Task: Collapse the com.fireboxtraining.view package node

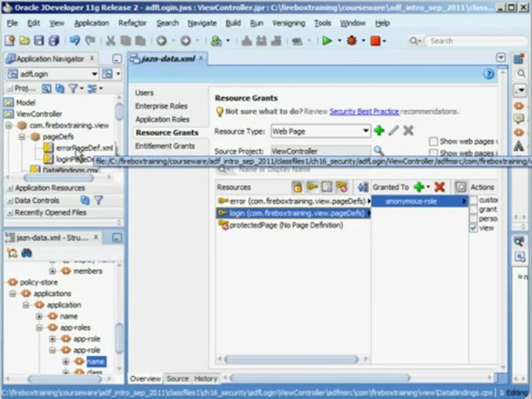Action: click(8, 126)
